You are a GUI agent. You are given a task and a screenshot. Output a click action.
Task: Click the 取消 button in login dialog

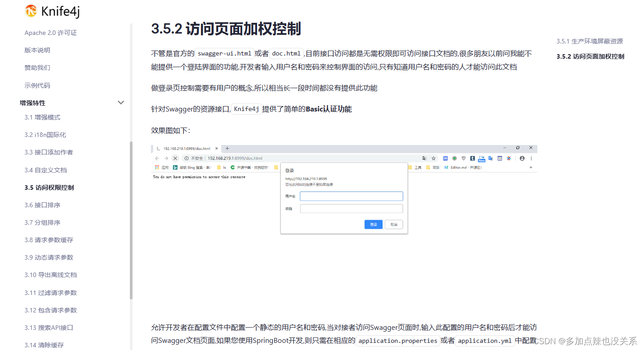point(394,224)
